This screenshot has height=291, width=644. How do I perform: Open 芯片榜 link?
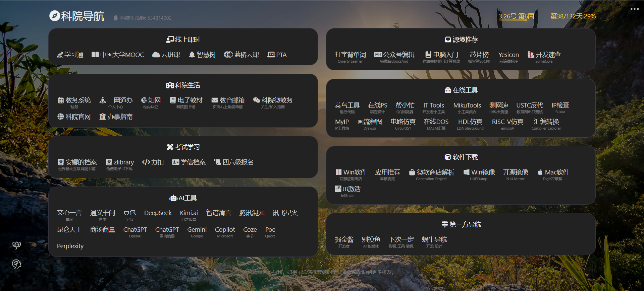click(479, 57)
